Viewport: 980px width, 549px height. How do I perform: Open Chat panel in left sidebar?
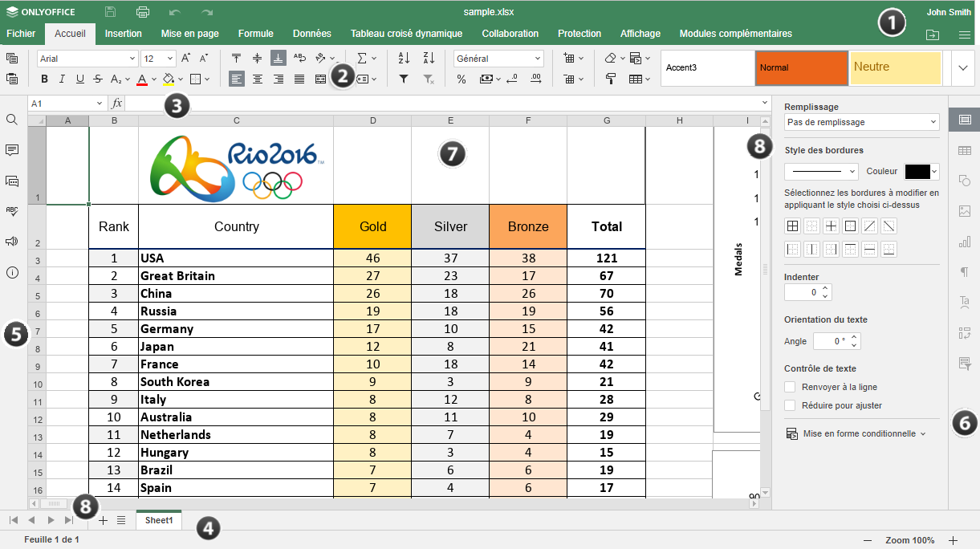click(12, 181)
